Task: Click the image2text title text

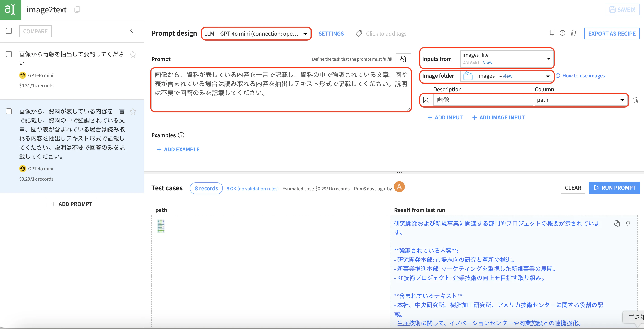Action: [47, 10]
